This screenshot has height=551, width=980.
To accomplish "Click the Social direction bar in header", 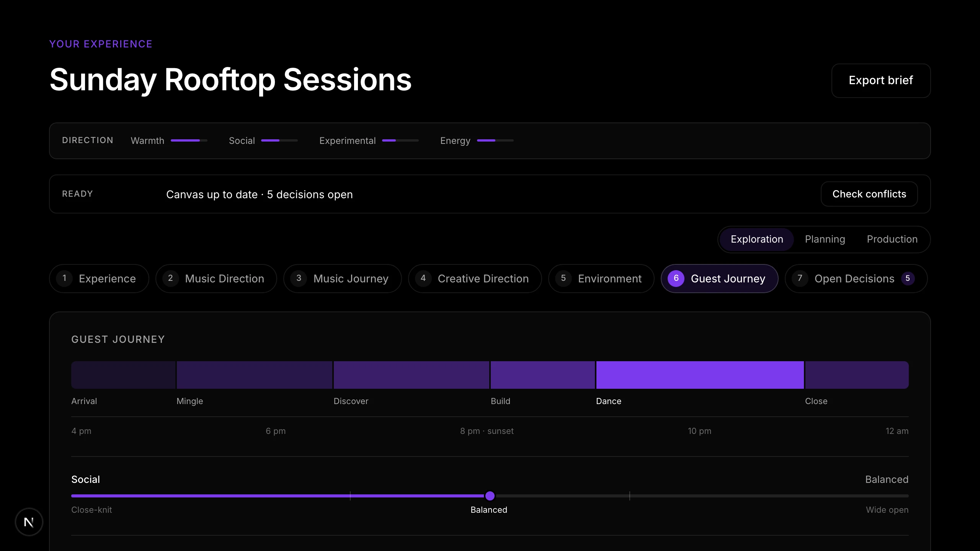I will click(x=279, y=140).
